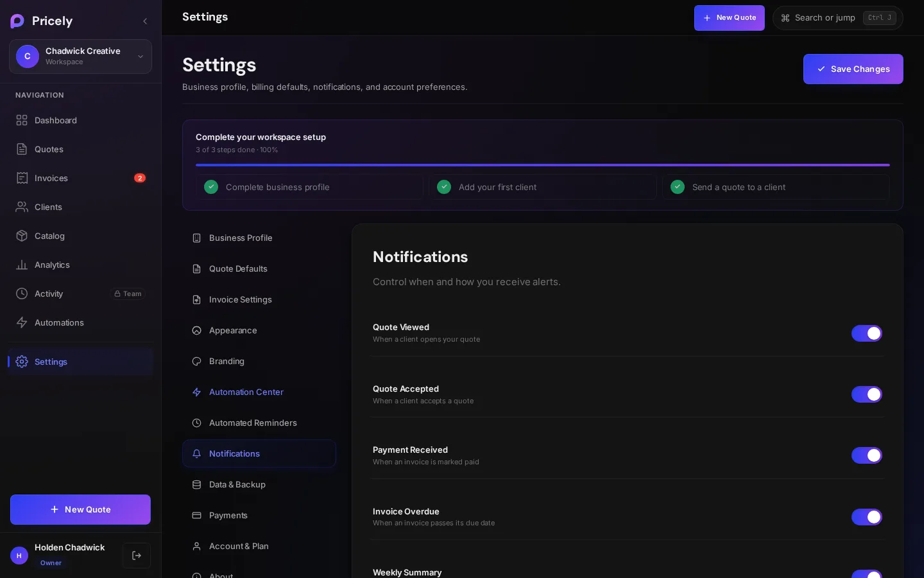Viewport: 924px width, 578px height.
Task: Select the Branding settings tab
Action: [259, 361]
